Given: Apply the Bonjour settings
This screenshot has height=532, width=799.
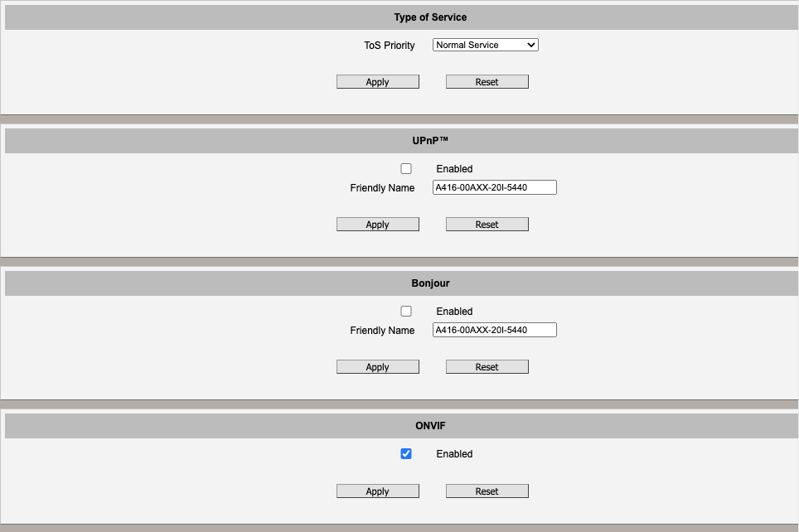Looking at the screenshot, I should (x=377, y=366).
